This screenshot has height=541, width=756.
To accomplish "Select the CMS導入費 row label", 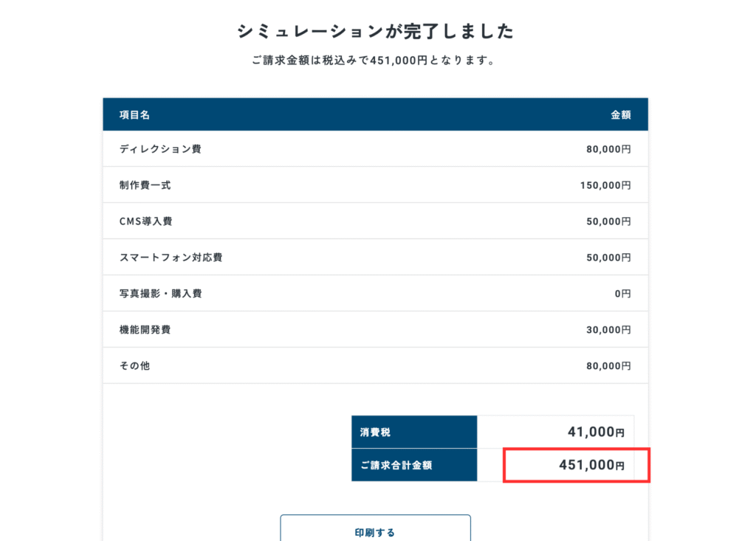I will (145, 221).
